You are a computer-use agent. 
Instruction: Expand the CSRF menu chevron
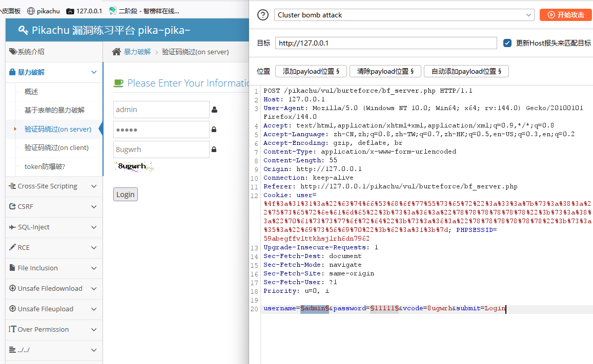(94, 206)
